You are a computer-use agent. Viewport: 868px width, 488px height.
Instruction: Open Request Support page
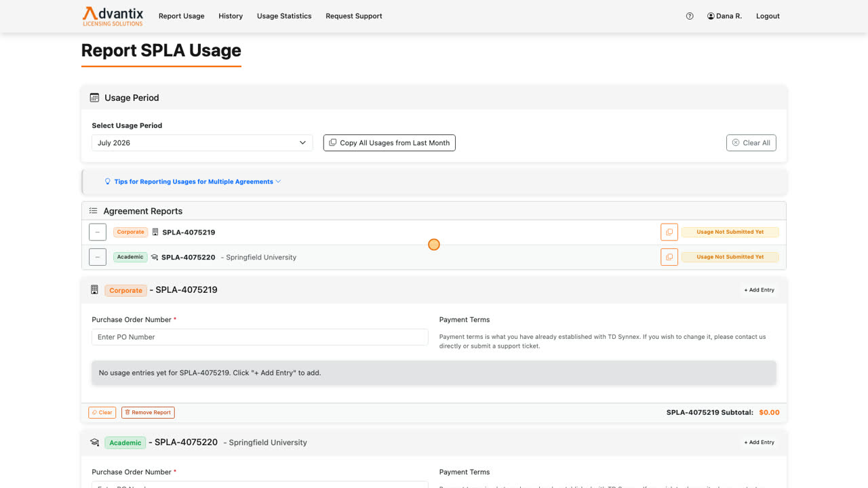[x=354, y=16]
